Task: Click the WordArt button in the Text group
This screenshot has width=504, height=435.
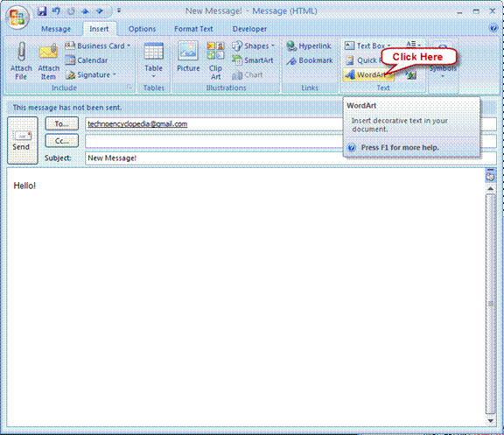Action: [367, 75]
